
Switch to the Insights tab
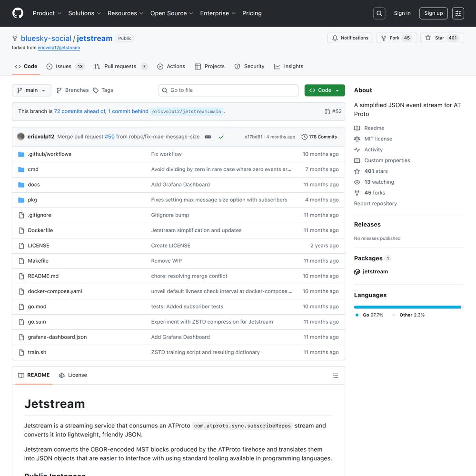(288, 67)
